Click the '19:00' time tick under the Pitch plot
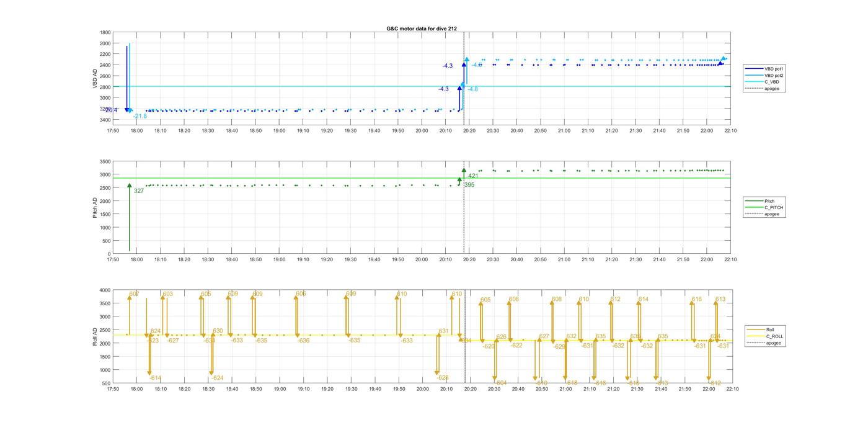The width and height of the screenshot is (868, 430). point(279,260)
